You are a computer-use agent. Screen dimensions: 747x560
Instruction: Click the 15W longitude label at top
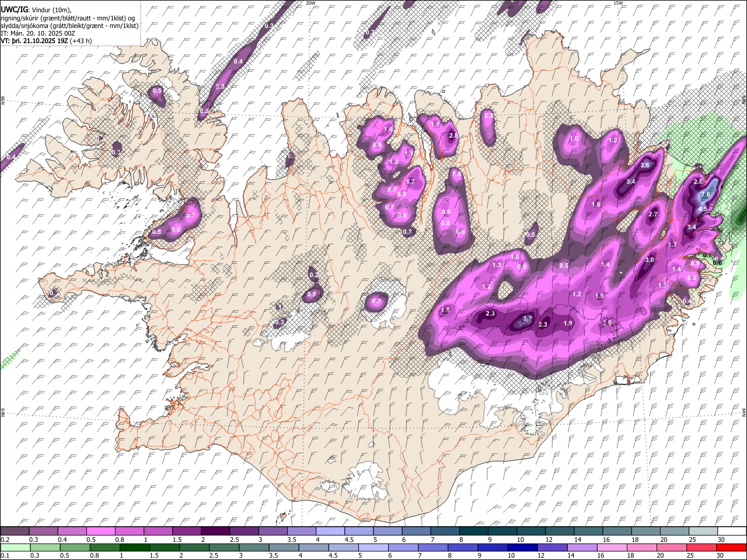(x=617, y=3)
